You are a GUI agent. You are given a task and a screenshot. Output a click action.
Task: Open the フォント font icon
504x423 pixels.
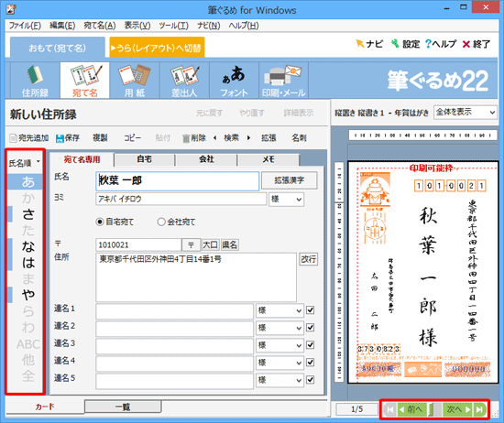234,81
